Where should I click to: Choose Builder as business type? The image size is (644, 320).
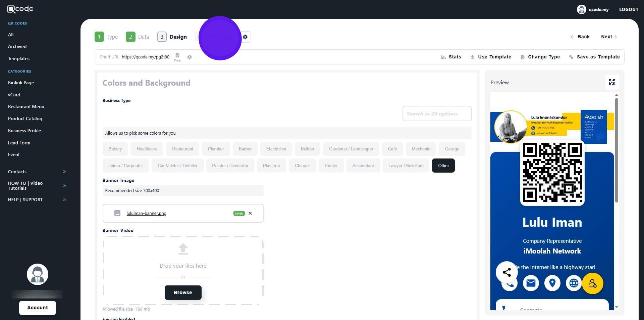308,149
